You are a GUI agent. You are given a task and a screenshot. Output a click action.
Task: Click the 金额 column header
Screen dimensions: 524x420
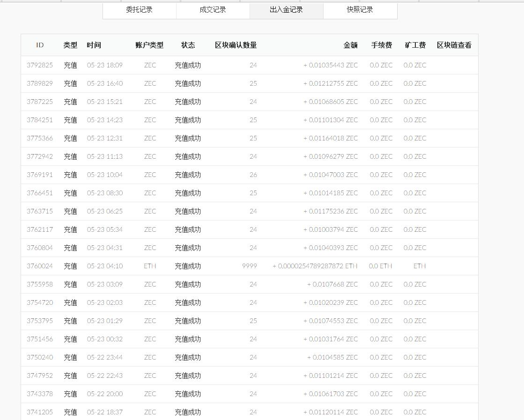click(351, 45)
